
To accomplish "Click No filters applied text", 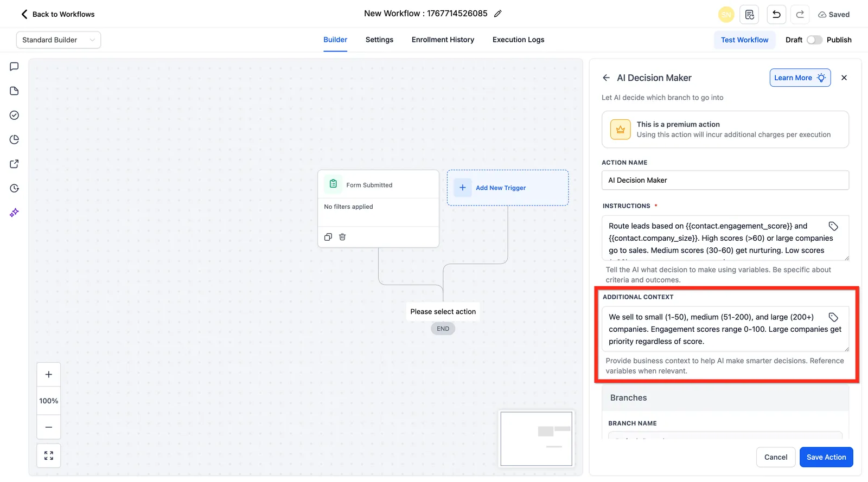I will [x=348, y=207].
